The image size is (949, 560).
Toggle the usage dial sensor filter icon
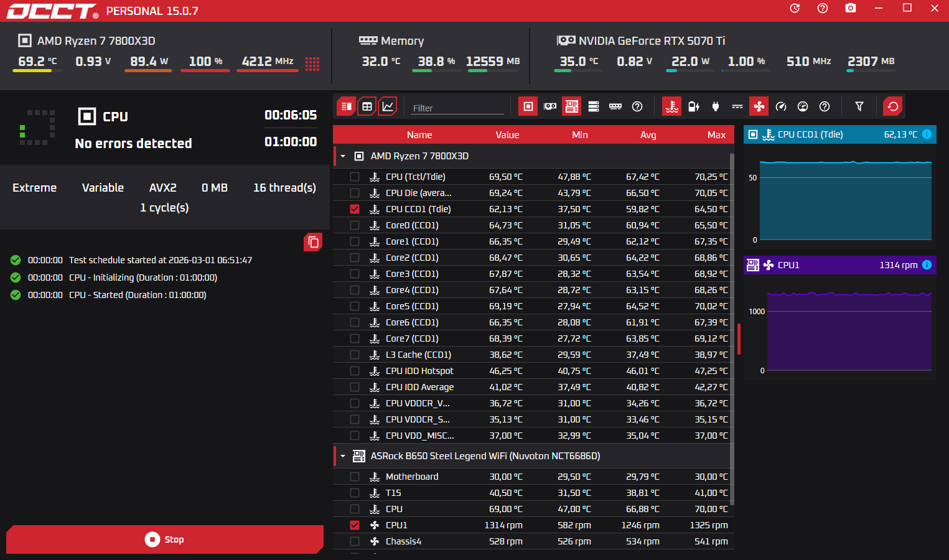tap(803, 106)
